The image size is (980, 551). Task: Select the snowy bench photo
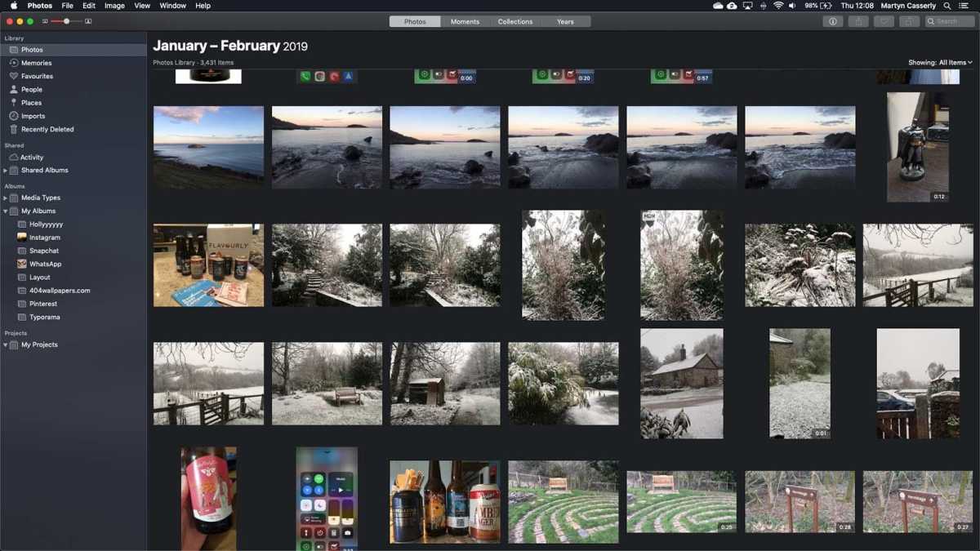point(327,384)
